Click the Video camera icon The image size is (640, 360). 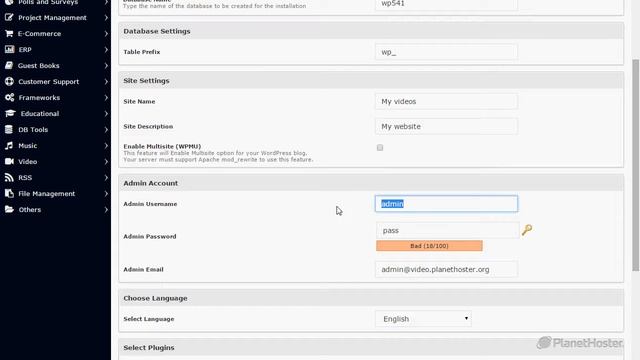[9, 161]
